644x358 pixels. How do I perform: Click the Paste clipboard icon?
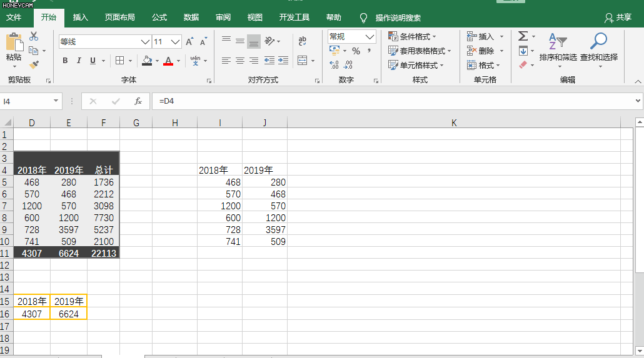[14, 42]
